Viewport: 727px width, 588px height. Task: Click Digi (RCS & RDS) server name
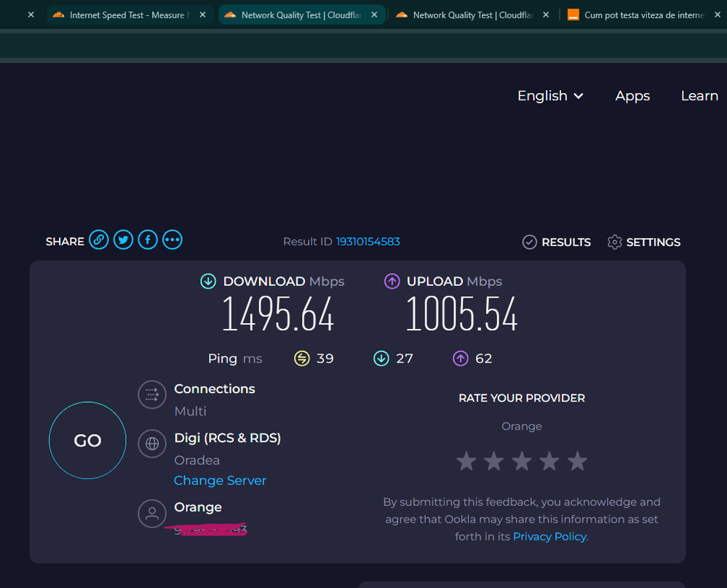pyautogui.click(x=228, y=438)
